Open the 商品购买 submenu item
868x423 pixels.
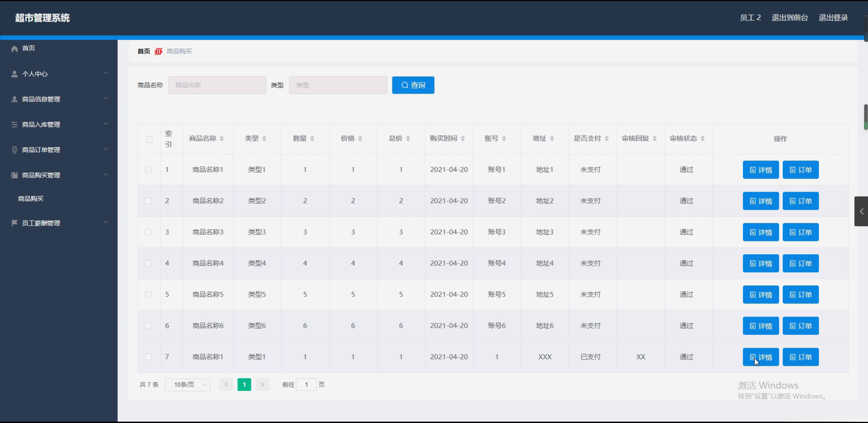pyautogui.click(x=31, y=198)
